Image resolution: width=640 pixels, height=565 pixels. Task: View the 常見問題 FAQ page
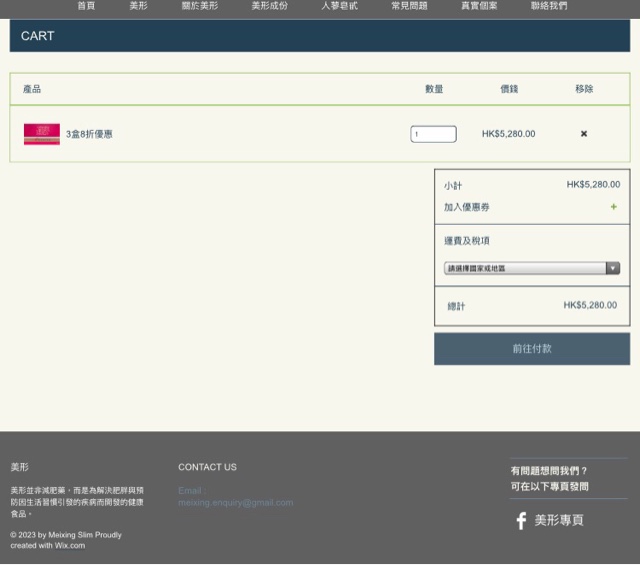[409, 6]
